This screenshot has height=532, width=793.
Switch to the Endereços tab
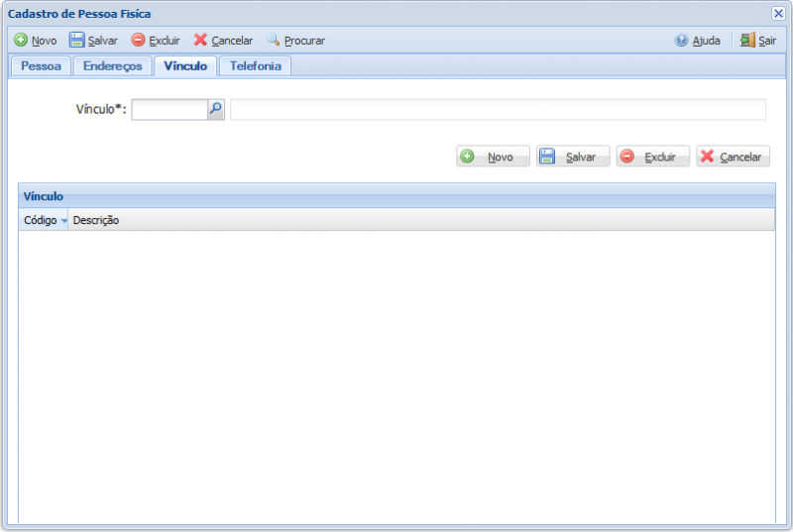[113, 66]
